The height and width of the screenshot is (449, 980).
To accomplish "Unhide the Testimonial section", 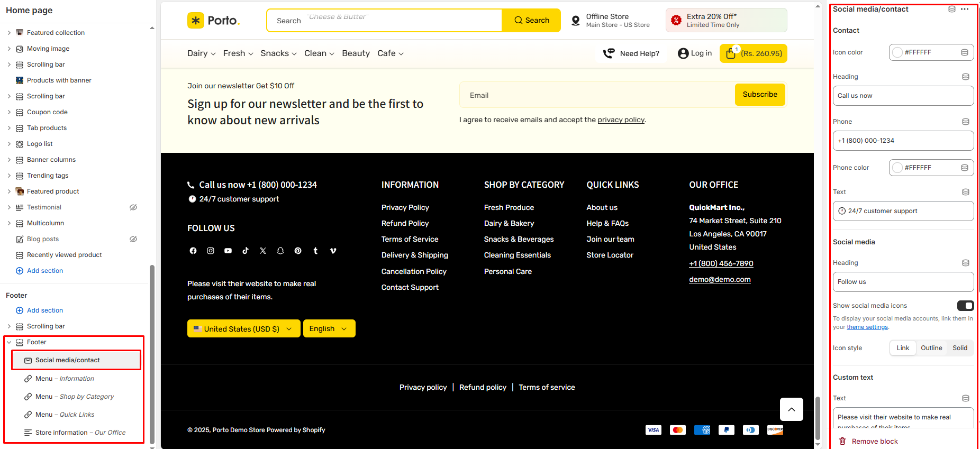I will click(x=133, y=207).
